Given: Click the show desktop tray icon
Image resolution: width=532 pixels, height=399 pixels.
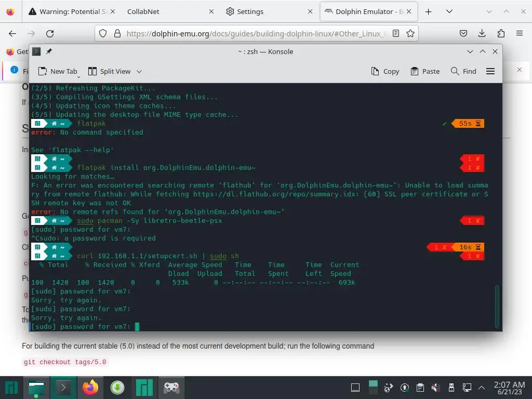Looking at the screenshot, I should point(355,388).
